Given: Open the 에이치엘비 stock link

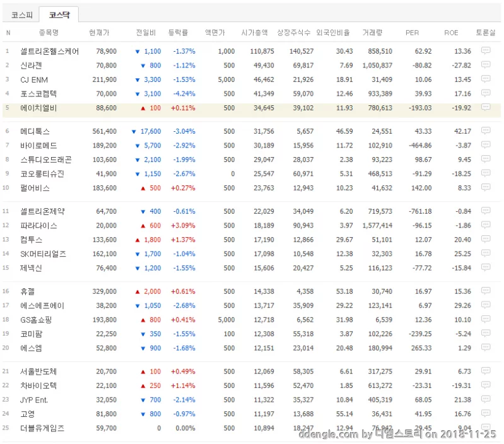Looking at the screenshot, I should pos(38,108).
